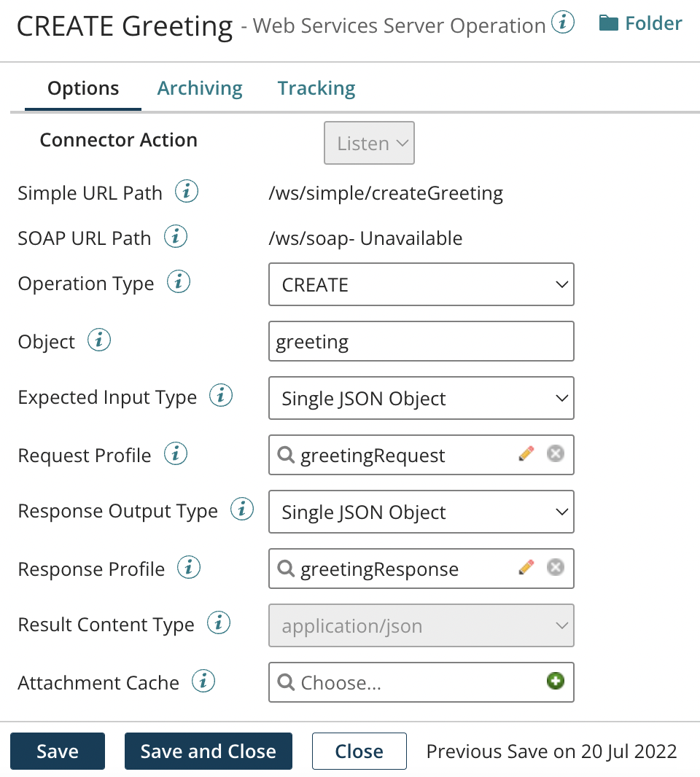Switch to the Archiving tab
The width and height of the screenshot is (700, 777).
click(199, 87)
